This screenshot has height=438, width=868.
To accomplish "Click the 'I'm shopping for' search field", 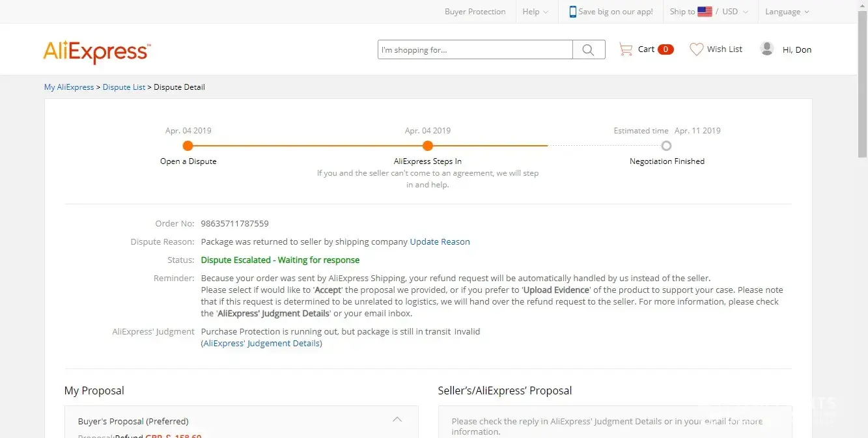I will point(475,50).
